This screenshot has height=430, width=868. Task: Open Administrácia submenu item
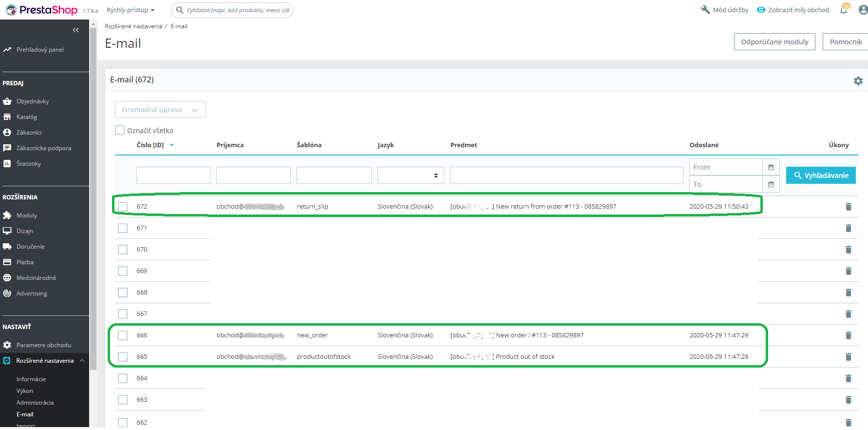35,403
